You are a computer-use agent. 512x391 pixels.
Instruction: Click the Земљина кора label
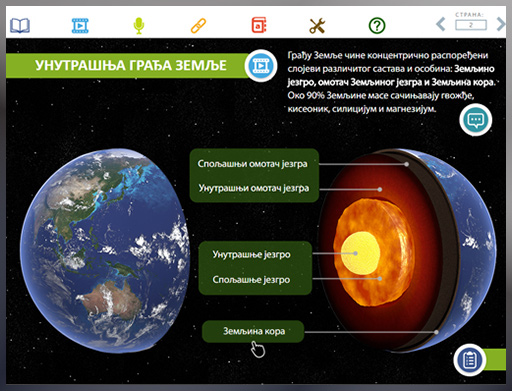coord(253,331)
